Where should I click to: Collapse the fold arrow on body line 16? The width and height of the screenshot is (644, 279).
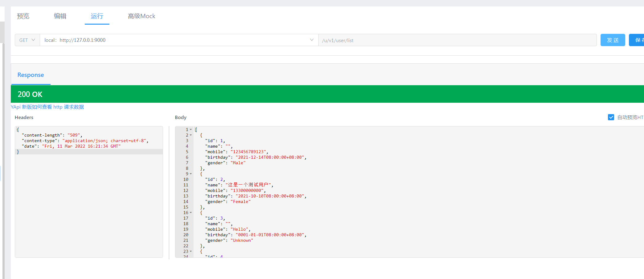tap(191, 213)
